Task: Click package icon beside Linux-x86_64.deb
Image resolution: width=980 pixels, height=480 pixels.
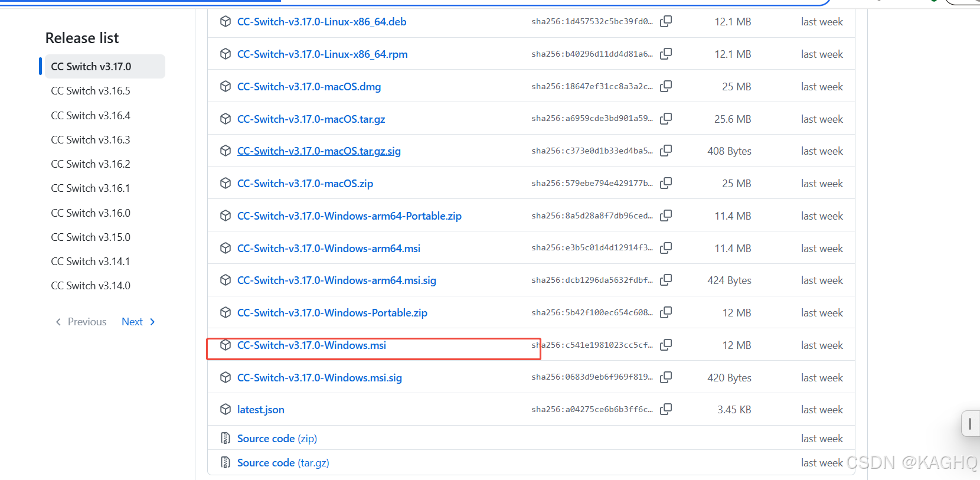Action: click(226, 21)
